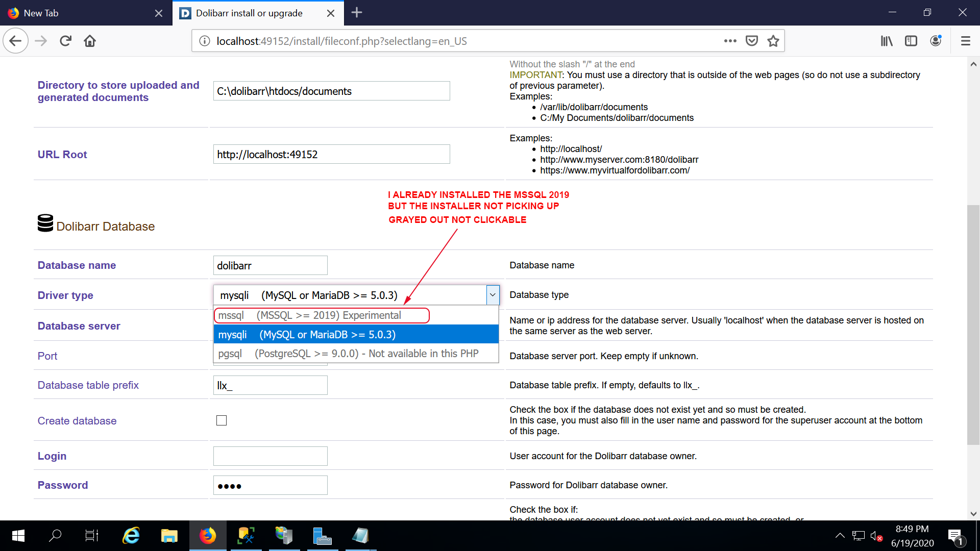Open the volume tray icon
The image size is (980, 551).
(x=876, y=536)
